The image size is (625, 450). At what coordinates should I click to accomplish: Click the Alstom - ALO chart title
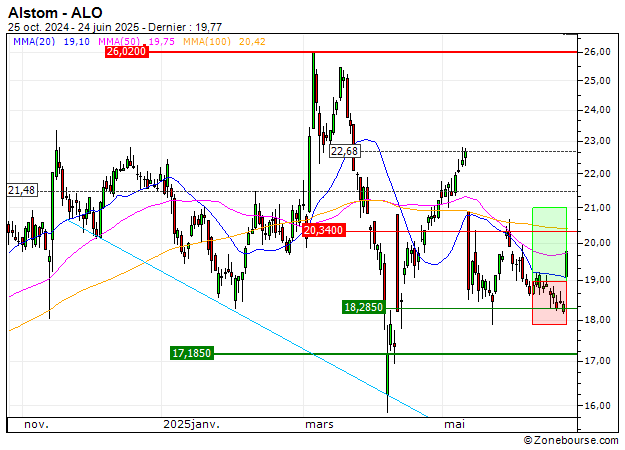[x=55, y=13]
